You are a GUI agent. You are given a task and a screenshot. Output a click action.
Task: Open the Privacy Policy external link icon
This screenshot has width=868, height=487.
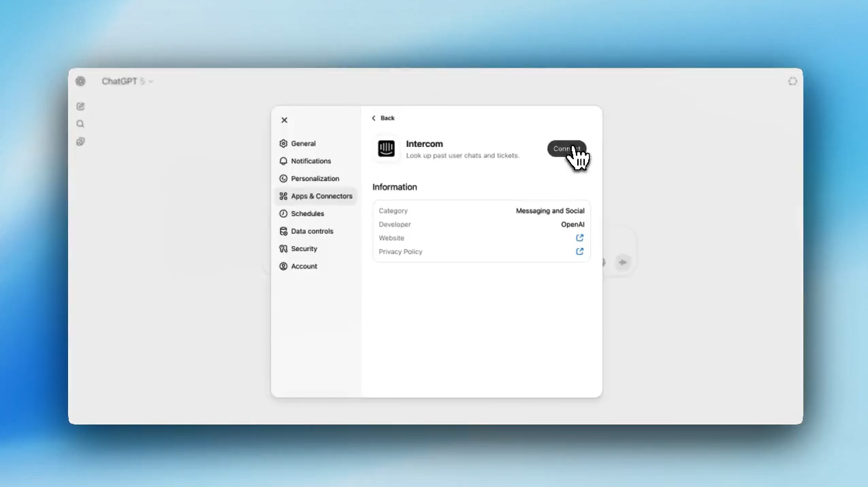point(579,252)
